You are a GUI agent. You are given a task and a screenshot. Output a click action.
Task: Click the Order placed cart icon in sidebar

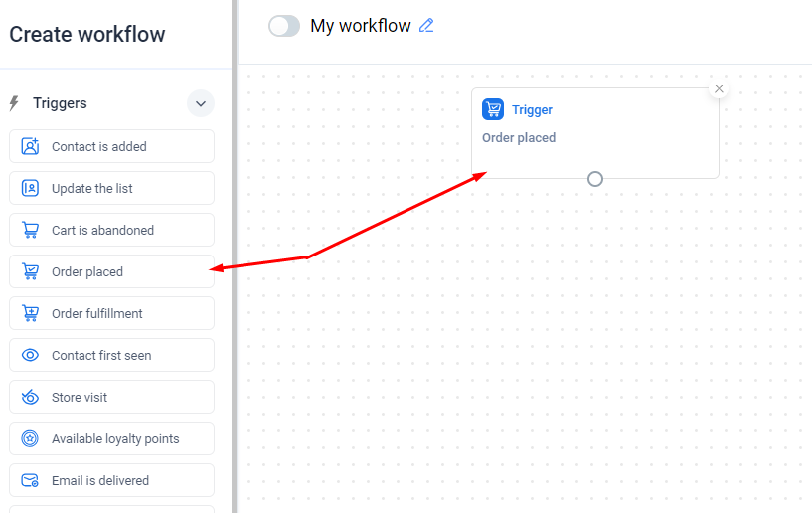click(x=30, y=271)
